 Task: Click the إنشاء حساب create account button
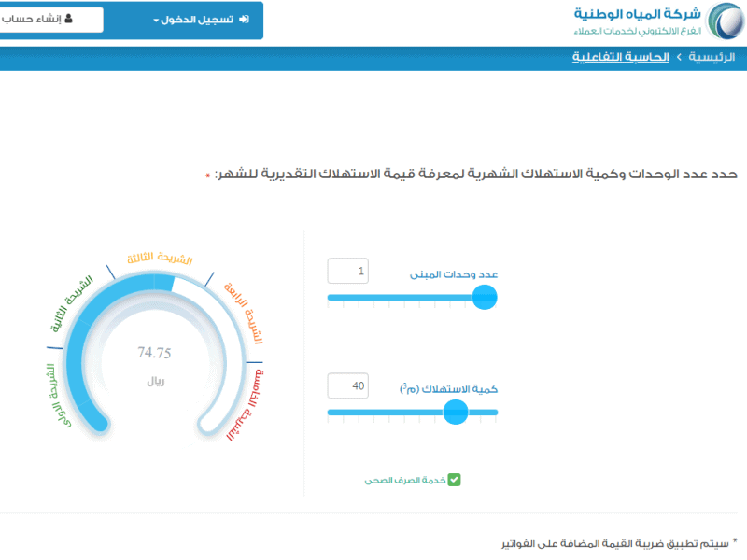click(50, 20)
